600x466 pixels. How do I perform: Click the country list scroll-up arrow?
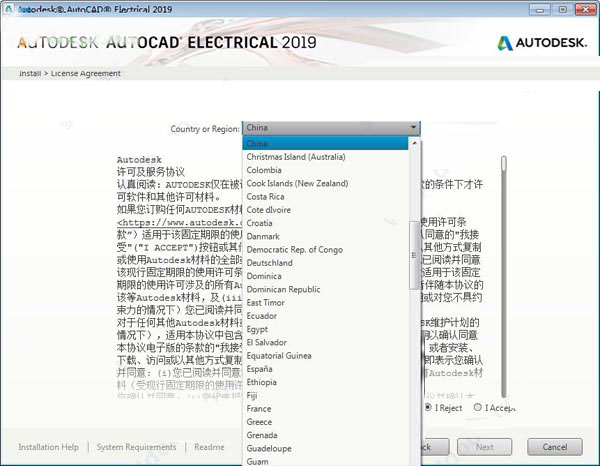click(414, 143)
